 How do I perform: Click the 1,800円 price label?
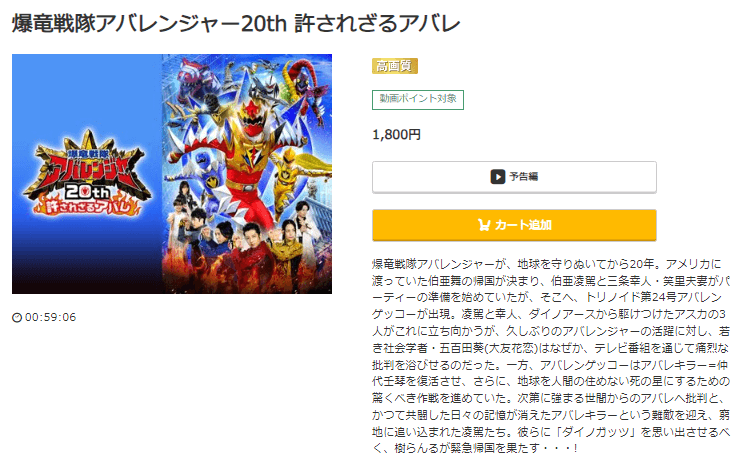pos(396,135)
